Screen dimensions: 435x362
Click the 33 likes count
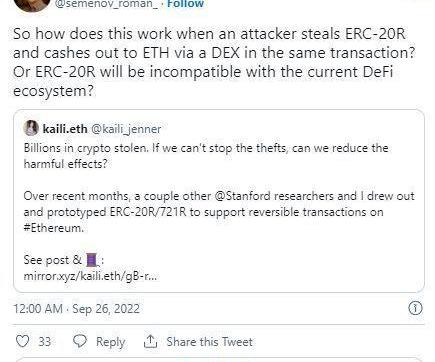coord(45,342)
